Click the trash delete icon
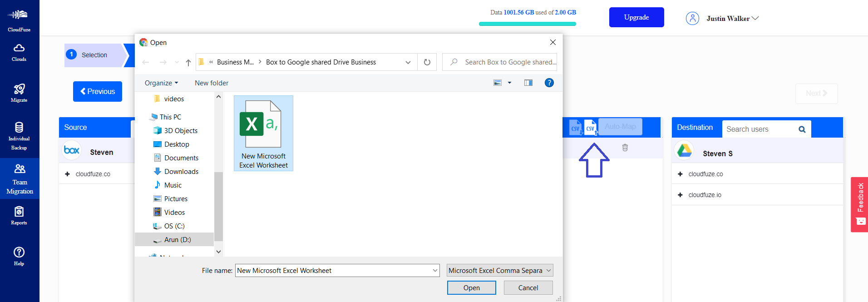Viewport: 868px width, 302px height. (625, 148)
